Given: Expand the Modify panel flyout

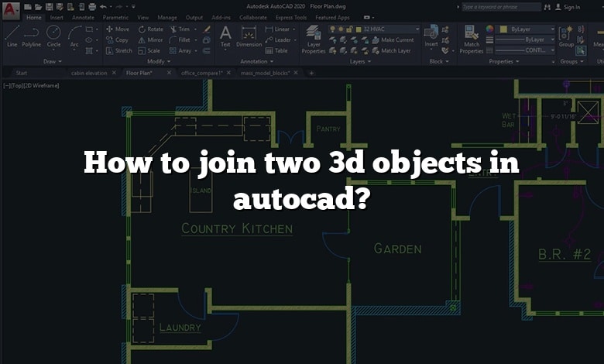Looking at the screenshot, I should tap(157, 61).
